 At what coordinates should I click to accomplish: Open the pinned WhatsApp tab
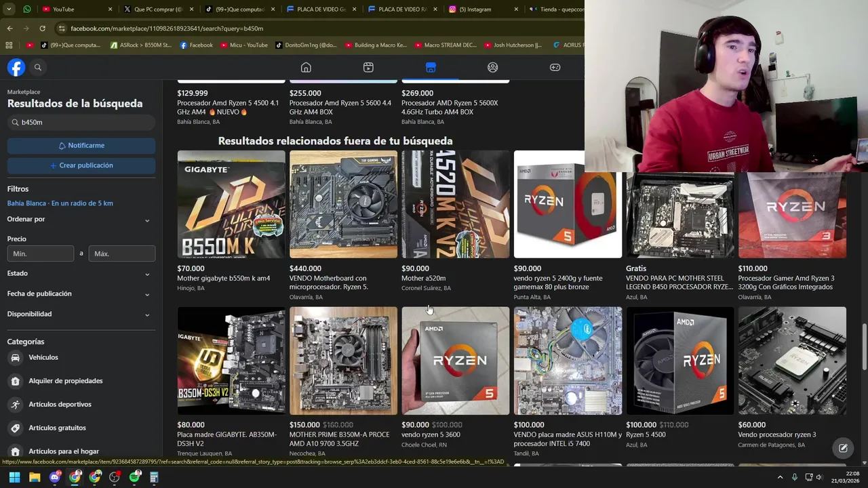(26, 9)
